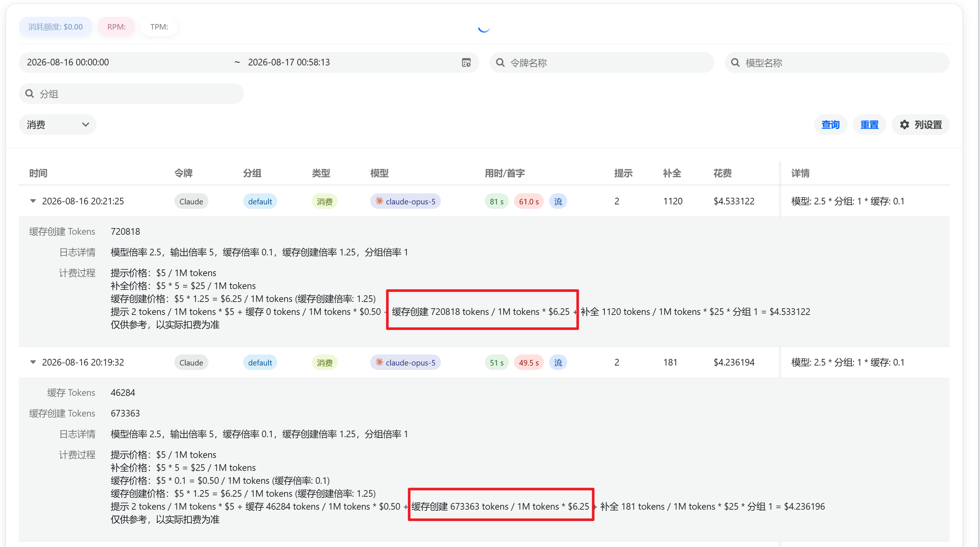The image size is (980, 547).
Task: Click the 令牌 column header
Action: 183,173
